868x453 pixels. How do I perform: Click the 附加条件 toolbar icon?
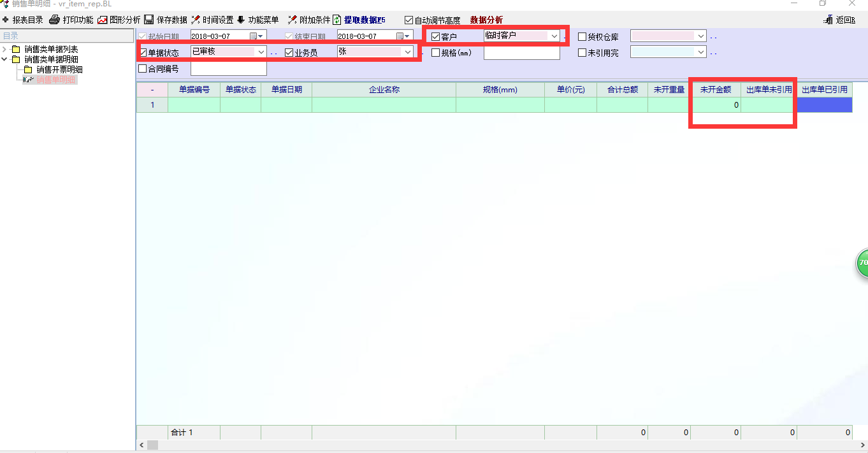[x=293, y=20]
